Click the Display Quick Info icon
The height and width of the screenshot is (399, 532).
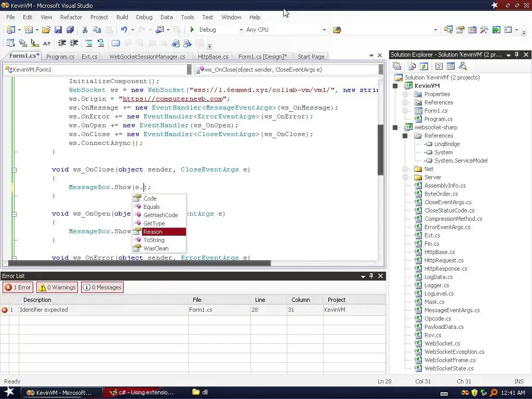tap(34, 43)
